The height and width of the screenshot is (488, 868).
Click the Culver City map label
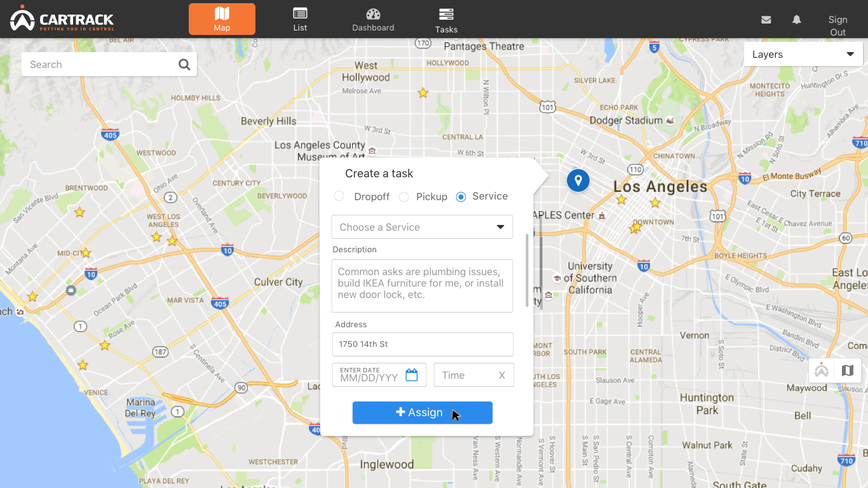coord(278,281)
